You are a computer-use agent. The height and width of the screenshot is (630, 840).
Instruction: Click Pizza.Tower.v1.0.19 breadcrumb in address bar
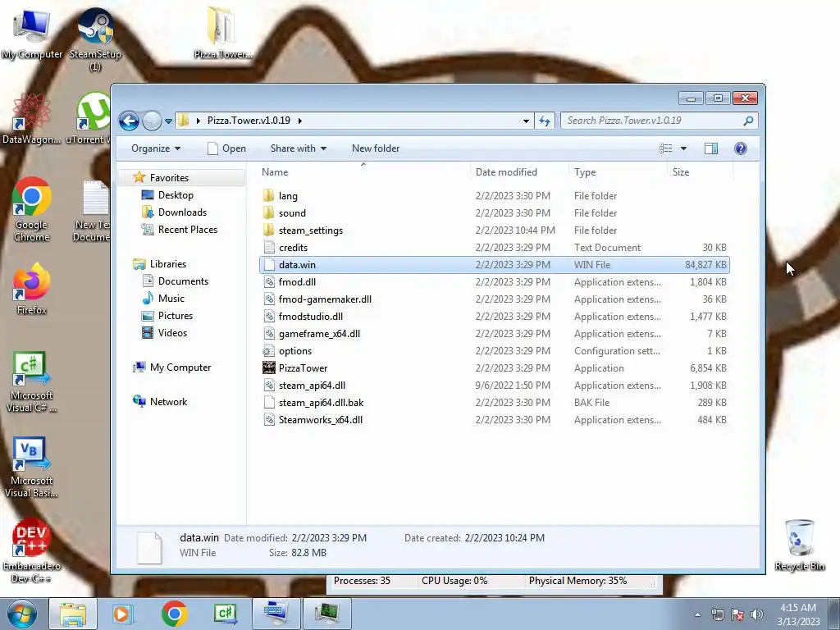pos(249,121)
